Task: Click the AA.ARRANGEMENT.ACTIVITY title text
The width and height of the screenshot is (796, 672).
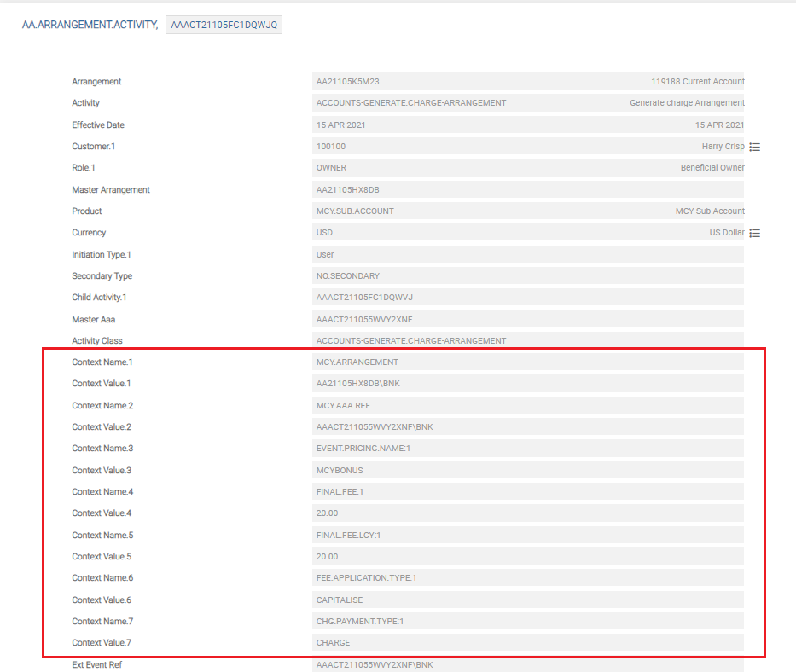Action: click(90, 26)
